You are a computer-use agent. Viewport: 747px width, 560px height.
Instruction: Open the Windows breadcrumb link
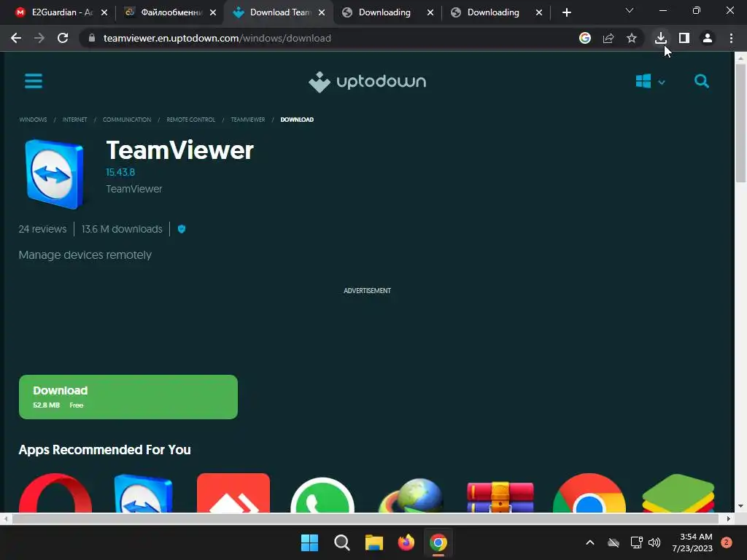[x=33, y=120]
